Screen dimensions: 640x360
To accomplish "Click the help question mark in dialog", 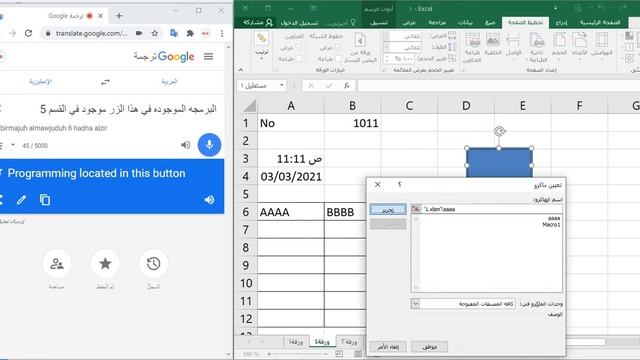I will [x=400, y=184].
